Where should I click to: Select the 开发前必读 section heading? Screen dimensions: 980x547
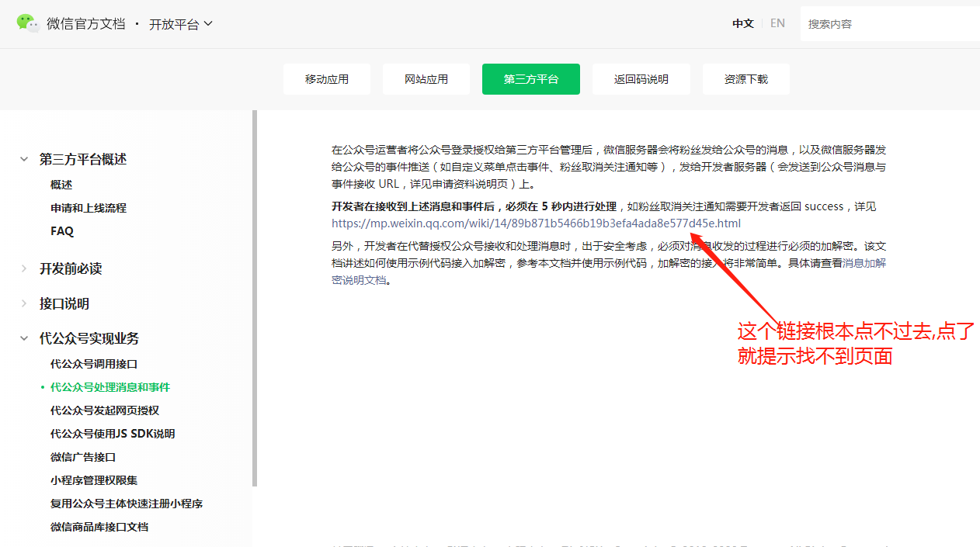[x=71, y=268]
